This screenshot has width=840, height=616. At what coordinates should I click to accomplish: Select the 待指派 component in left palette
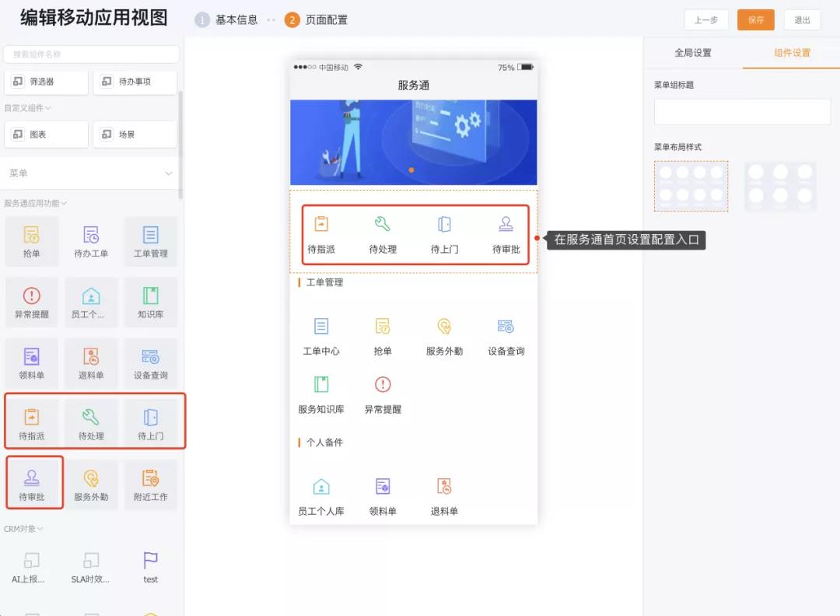[32, 423]
